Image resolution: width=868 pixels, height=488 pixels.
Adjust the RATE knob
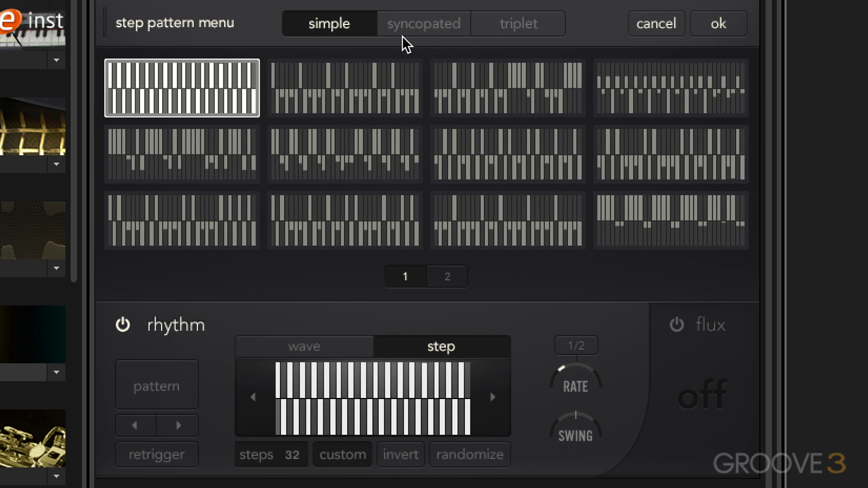[x=576, y=379]
